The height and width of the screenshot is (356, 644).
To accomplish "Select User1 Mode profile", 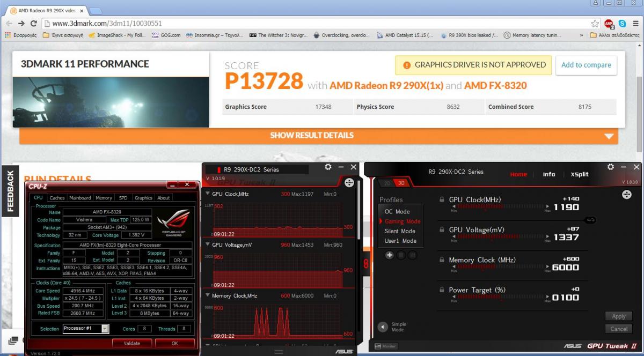I will (x=400, y=241).
